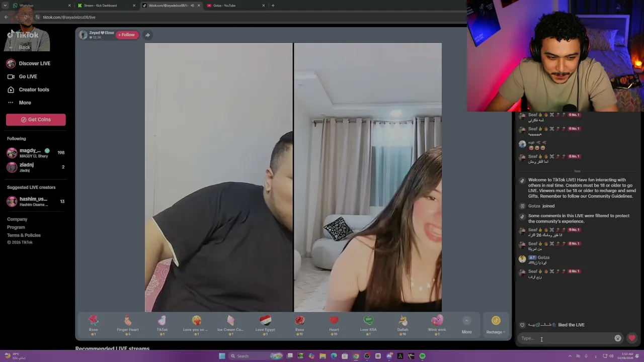Screen dimensions: 644x362
Task: Open Windows Start menu
Action: point(222,356)
